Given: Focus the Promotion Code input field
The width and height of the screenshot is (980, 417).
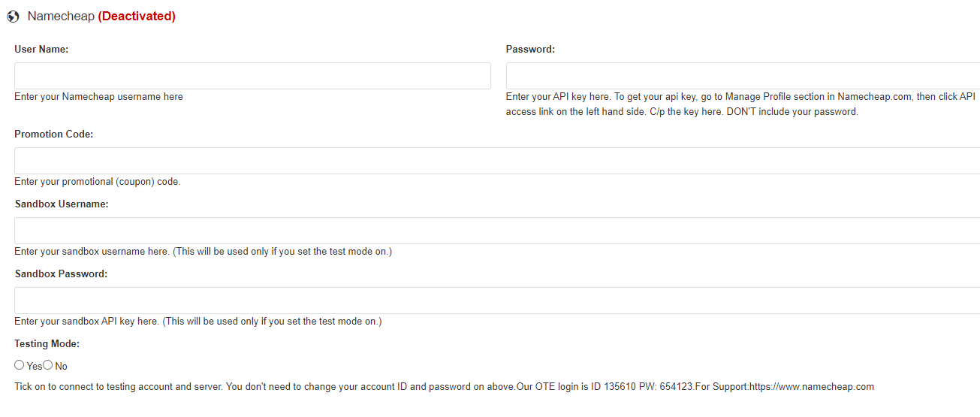Looking at the screenshot, I should click(497, 161).
